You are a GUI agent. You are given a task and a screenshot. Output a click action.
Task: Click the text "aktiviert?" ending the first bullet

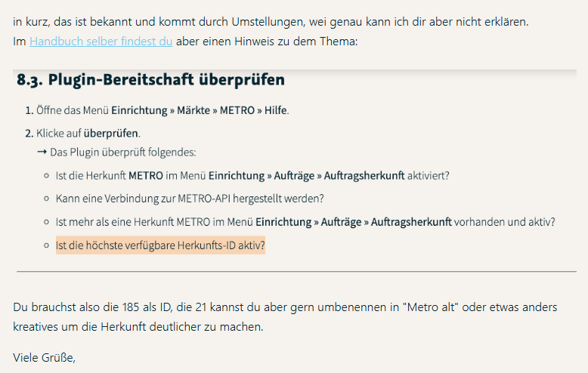(x=429, y=175)
